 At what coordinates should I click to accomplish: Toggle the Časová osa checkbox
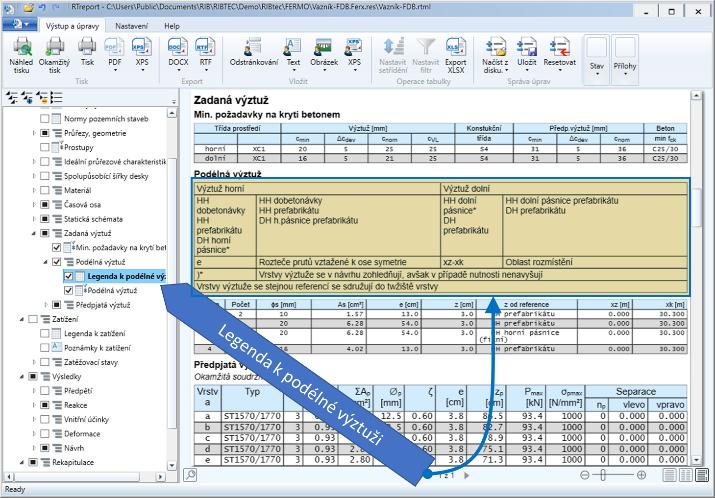tap(45, 205)
